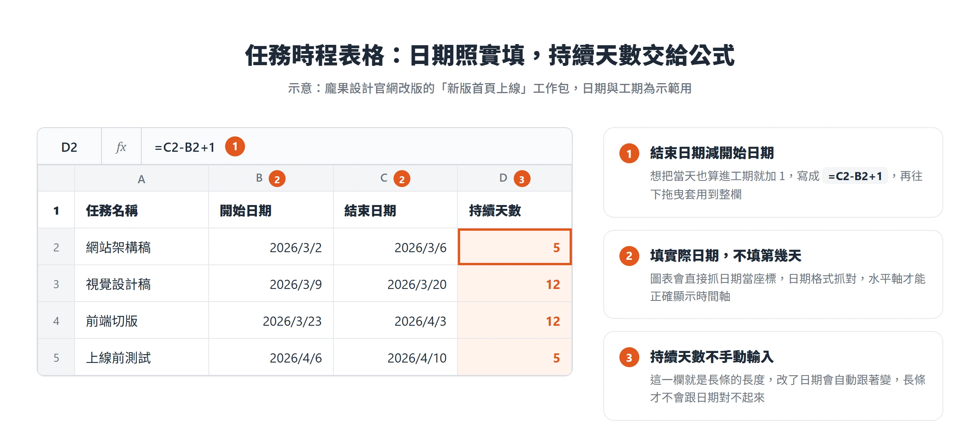Select column D header

click(514, 179)
